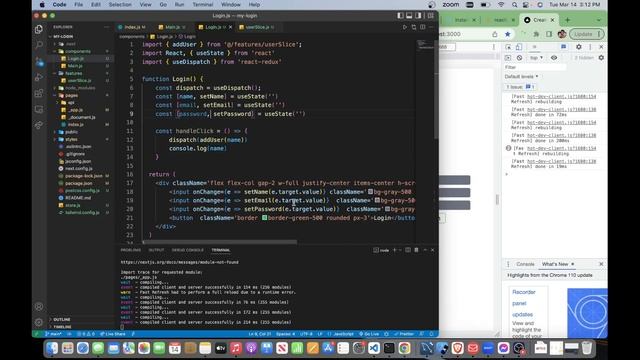Add a new terminal with plus icon
Screen dimensions: 640x360
tap(394, 250)
